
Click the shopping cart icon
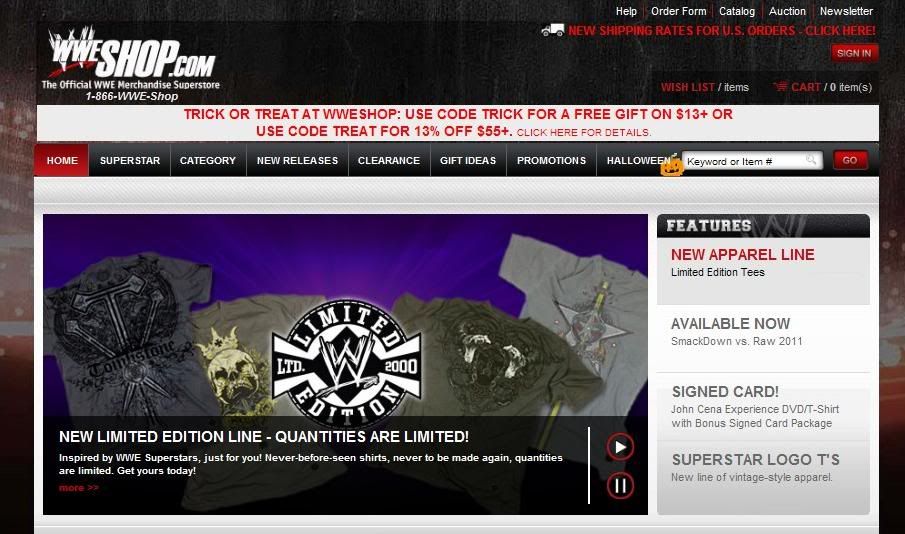pos(780,87)
